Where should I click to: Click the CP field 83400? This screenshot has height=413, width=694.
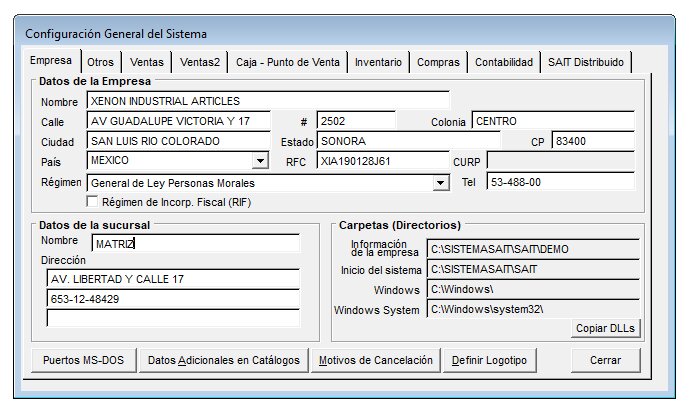coord(593,141)
